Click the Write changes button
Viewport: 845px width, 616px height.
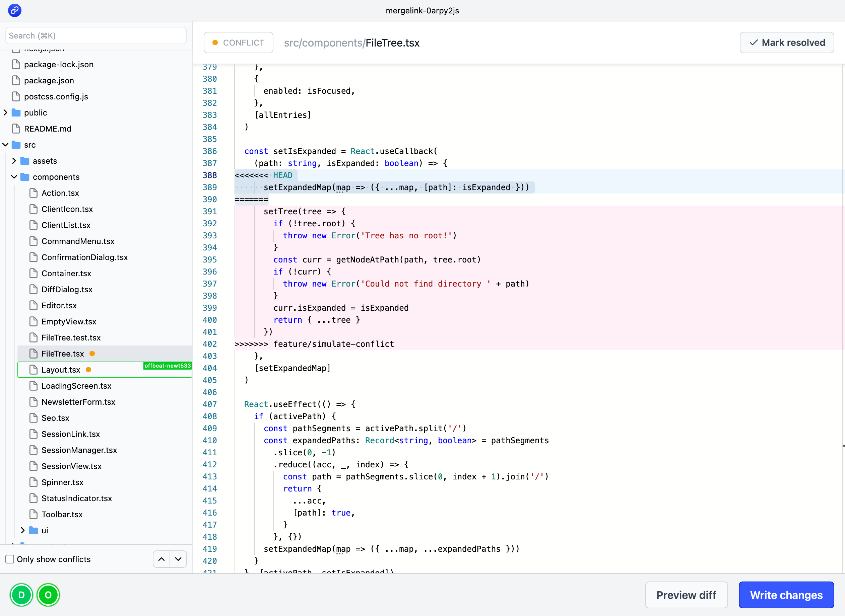786,595
